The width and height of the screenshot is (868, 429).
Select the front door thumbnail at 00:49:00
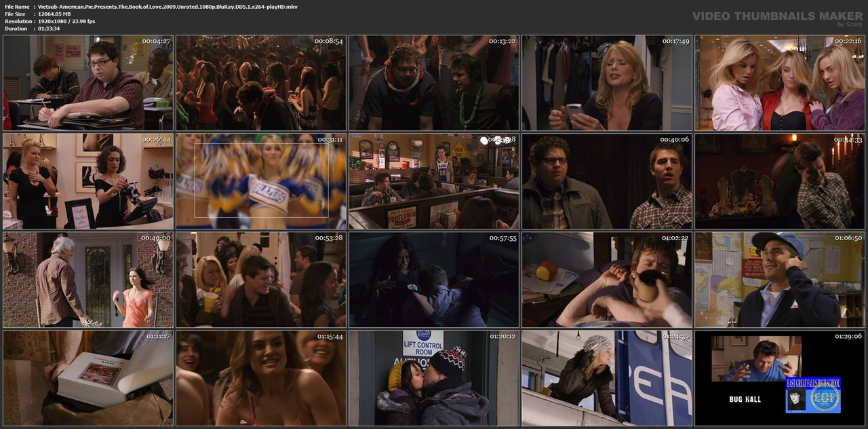(88, 280)
